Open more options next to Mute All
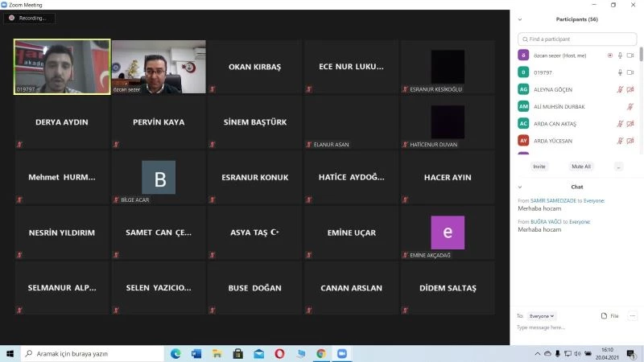This screenshot has height=362, width=644. (617, 167)
